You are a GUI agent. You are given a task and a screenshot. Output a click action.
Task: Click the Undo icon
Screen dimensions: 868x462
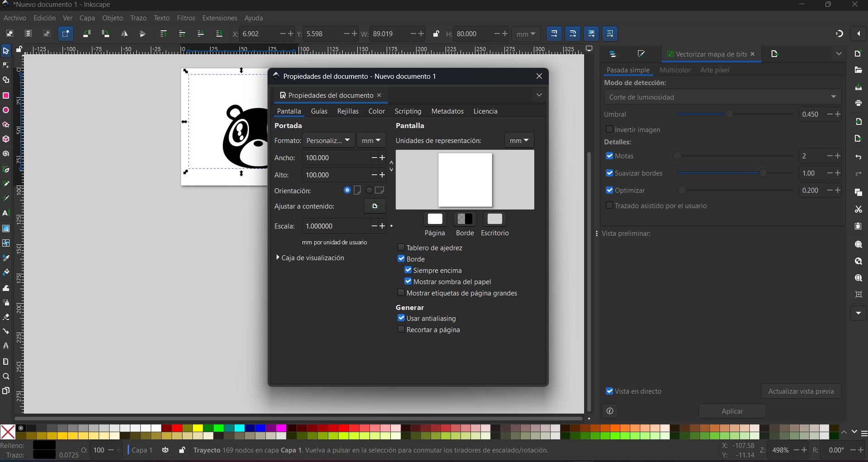click(858, 157)
